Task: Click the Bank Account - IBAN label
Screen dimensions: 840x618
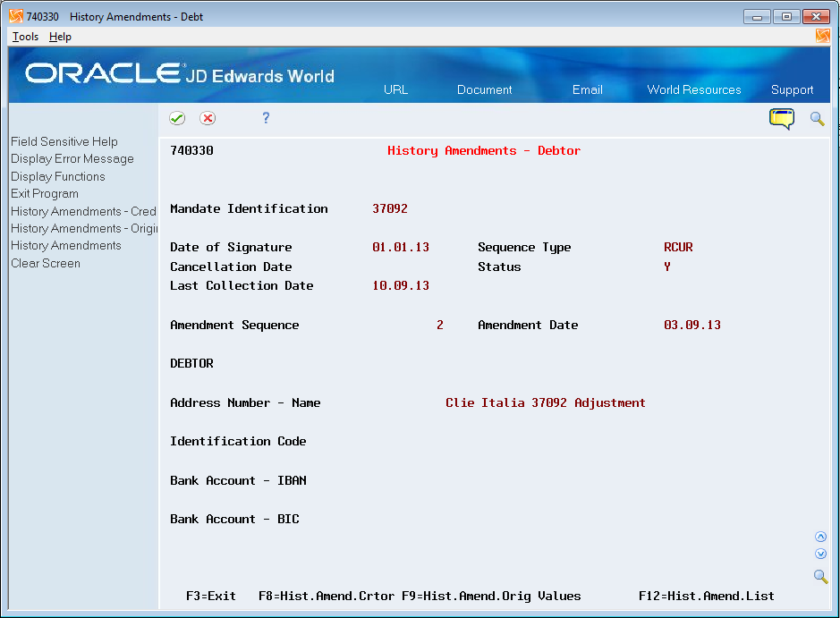Action: click(238, 481)
